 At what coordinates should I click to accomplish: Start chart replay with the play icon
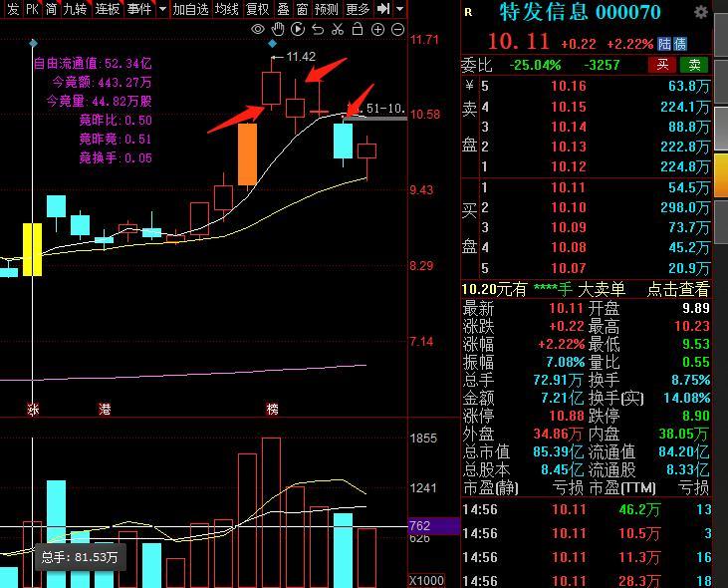[x=298, y=29]
